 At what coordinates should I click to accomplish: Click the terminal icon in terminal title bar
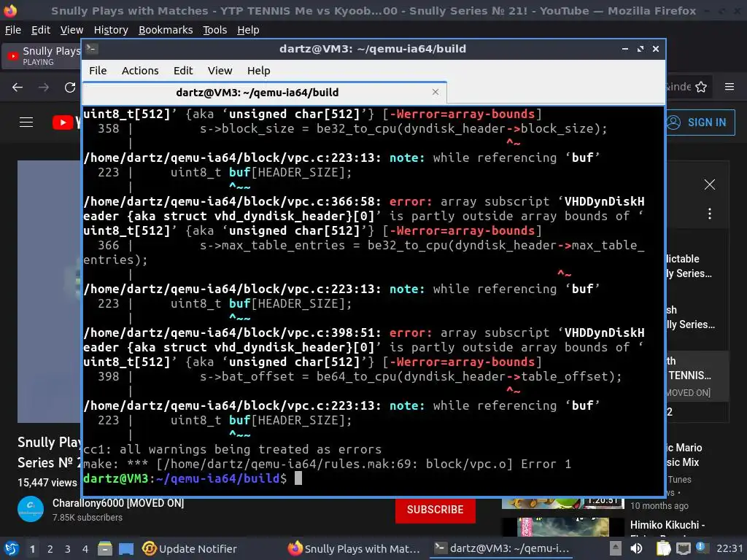click(x=91, y=48)
